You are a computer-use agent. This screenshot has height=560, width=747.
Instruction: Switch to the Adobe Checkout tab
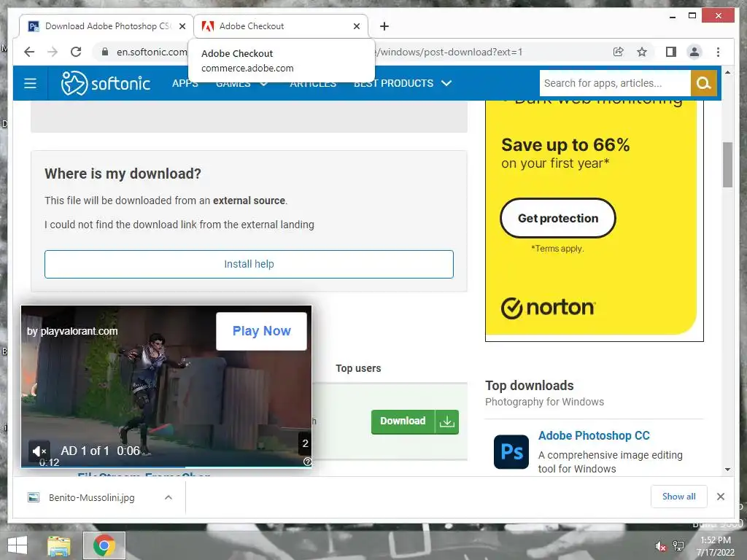coord(281,26)
